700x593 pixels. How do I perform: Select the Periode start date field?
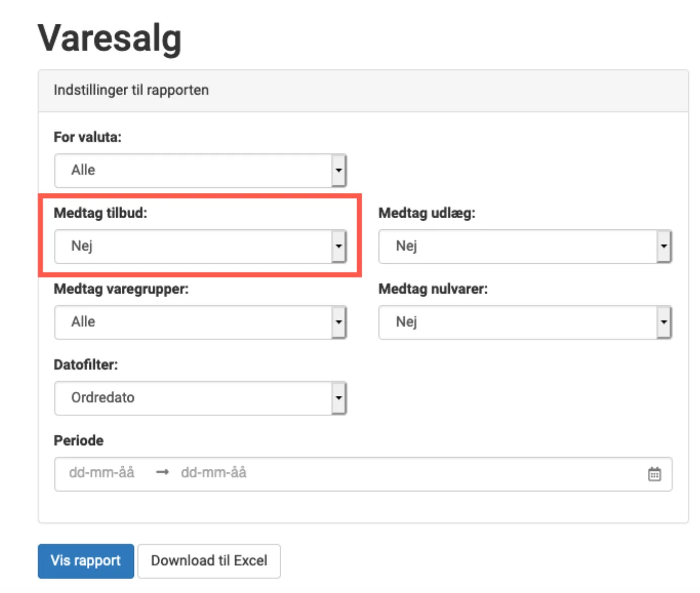click(x=102, y=473)
